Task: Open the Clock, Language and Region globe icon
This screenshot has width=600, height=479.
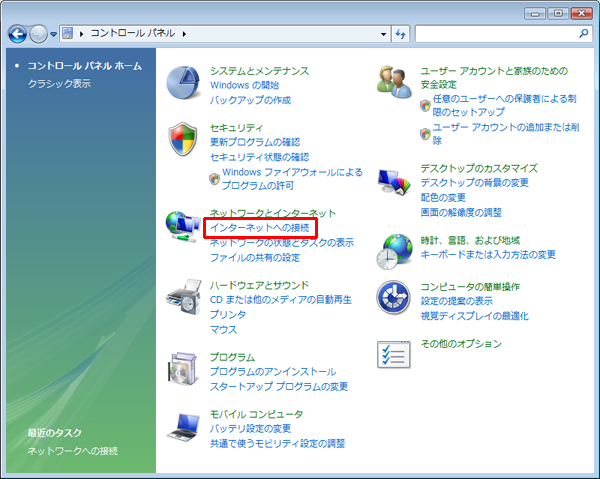Action: pos(395,251)
